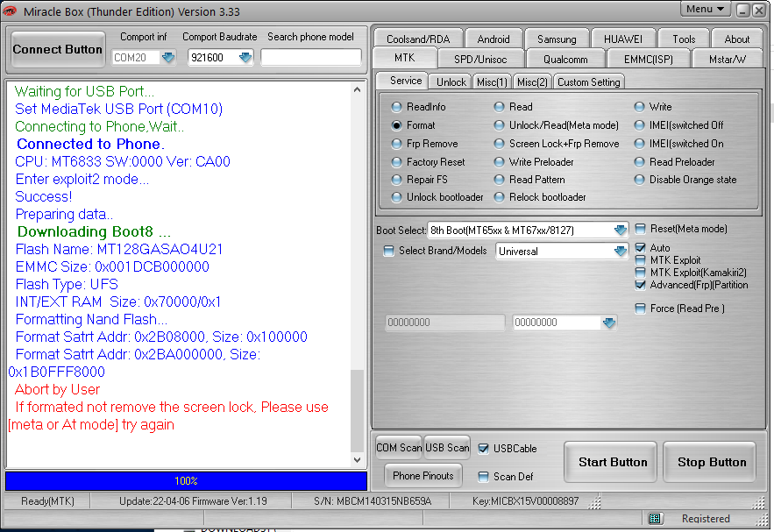Viewport: 774px width, 532px height.
Task: Enable MTK Exploit(Kamakiri2) checkbox
Action: [x=640, y=273]
